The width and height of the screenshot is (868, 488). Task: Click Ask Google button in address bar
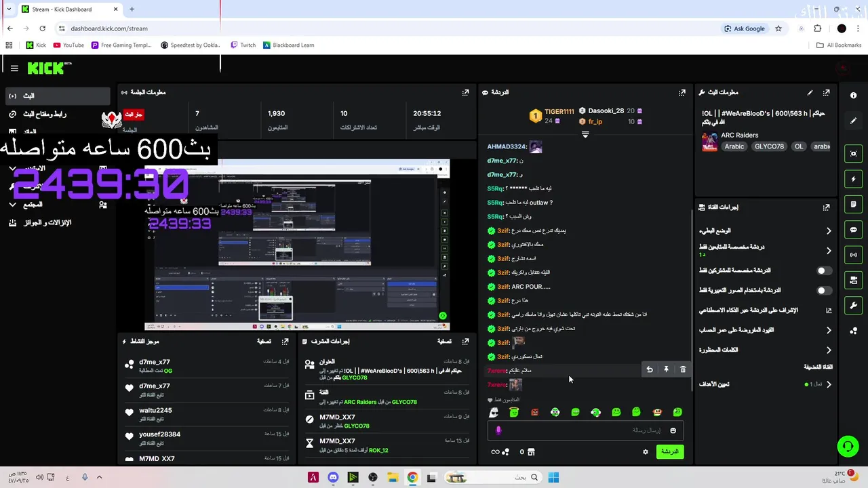(x=744, y=28)
